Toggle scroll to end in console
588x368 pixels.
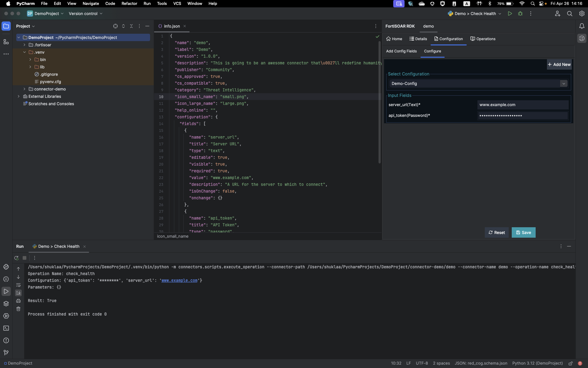(18, 293)
